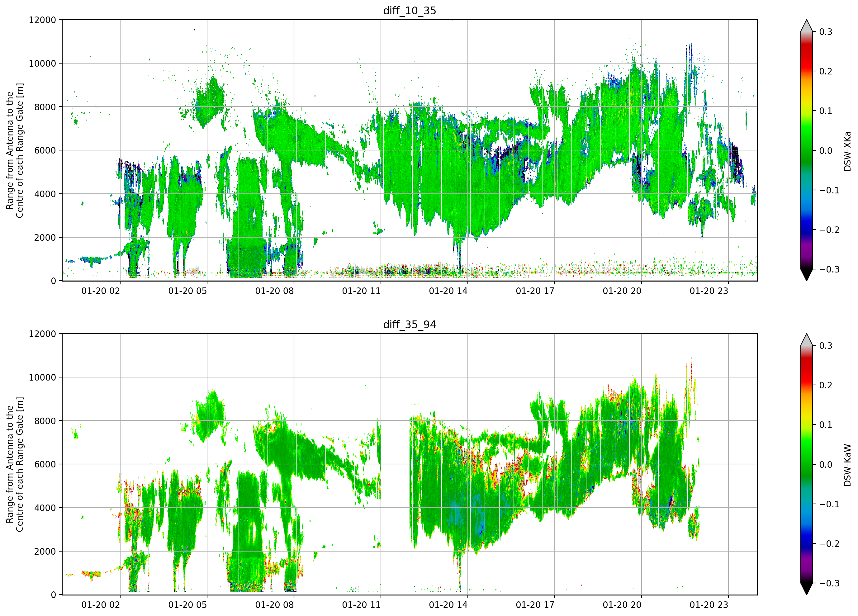The width and height of the screenshot is (858, 616).
Task: Click the "DSW-XKa" colorbar label
Action: click(x=847, y=151)
